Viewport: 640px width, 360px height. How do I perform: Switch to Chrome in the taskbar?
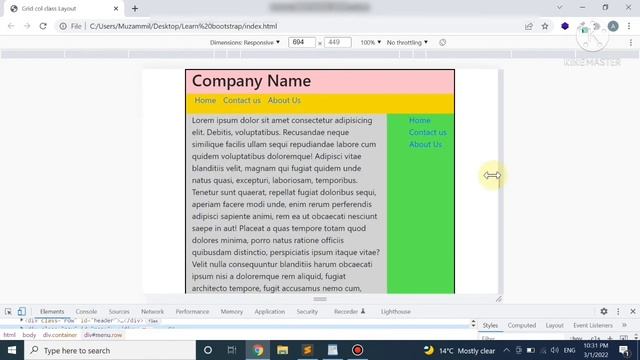click(258, 350)
